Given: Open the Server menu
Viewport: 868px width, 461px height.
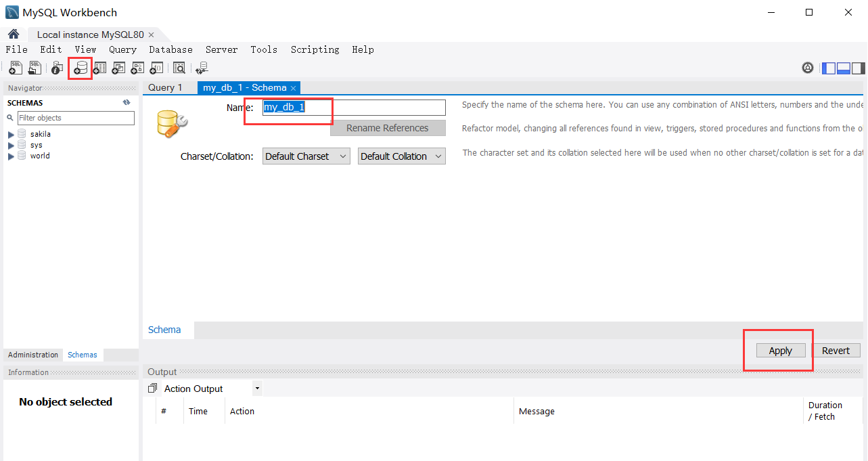Looking at the screenshot, I should 222,49.
